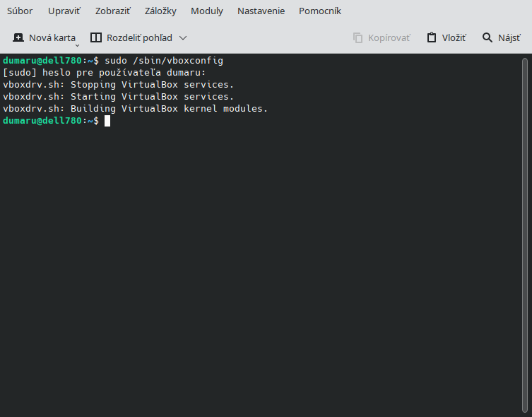Click the Nová karta new tab icon
The width and height of the screenshot is (532, 417).
click(x=18, y=37)
